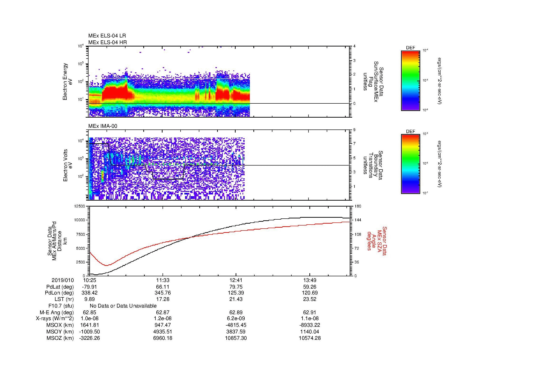Click PdLat value 59.26
Image resolution: width=555 pixels, height=392 pixels.
tap(310, 287)
